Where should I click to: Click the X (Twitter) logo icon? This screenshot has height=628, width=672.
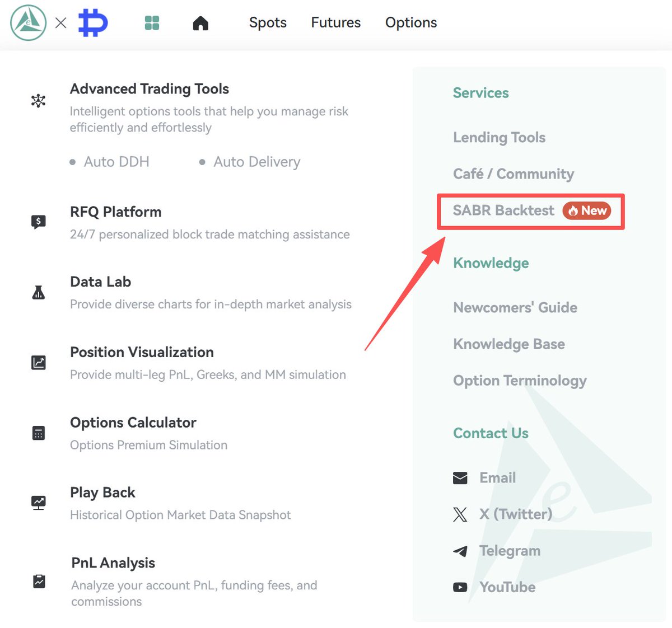click(x=460, y=514)
